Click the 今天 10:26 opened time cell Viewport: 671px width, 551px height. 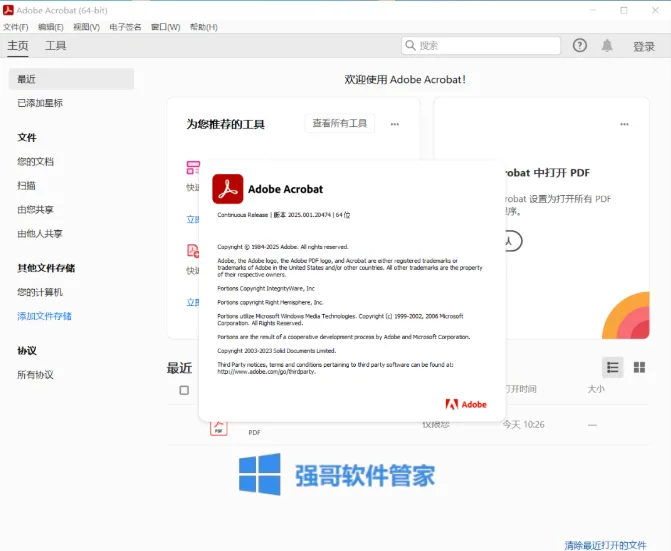523,424
